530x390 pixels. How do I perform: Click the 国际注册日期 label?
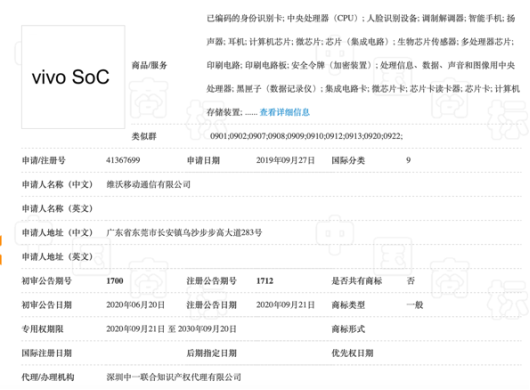click(47, 353)
